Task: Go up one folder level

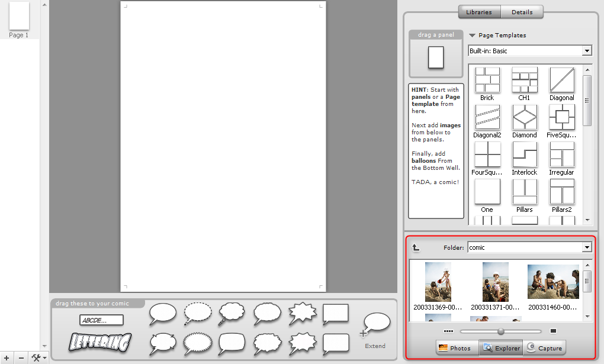Action: [x=416, y=247]
